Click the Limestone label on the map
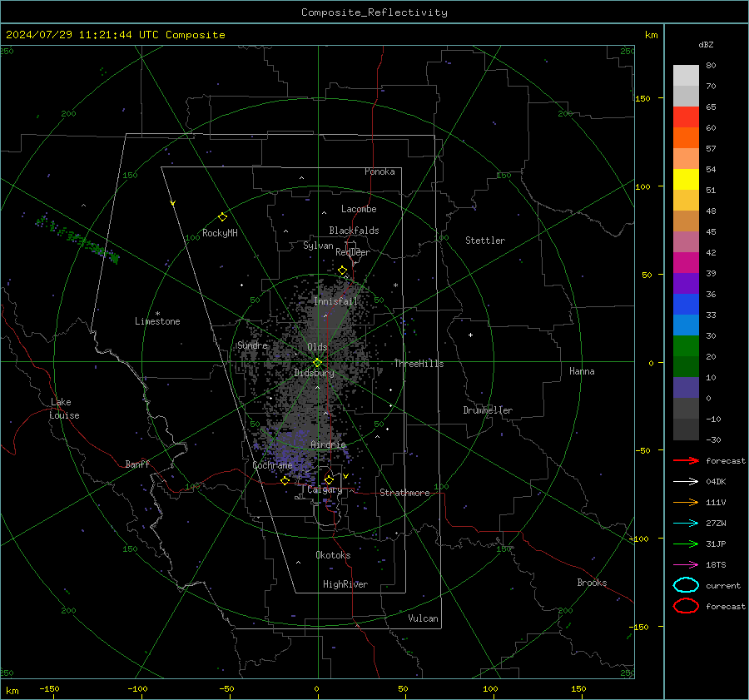Image resolution: width=749 pixels, height=700 pixels. [x=157, y=321]
